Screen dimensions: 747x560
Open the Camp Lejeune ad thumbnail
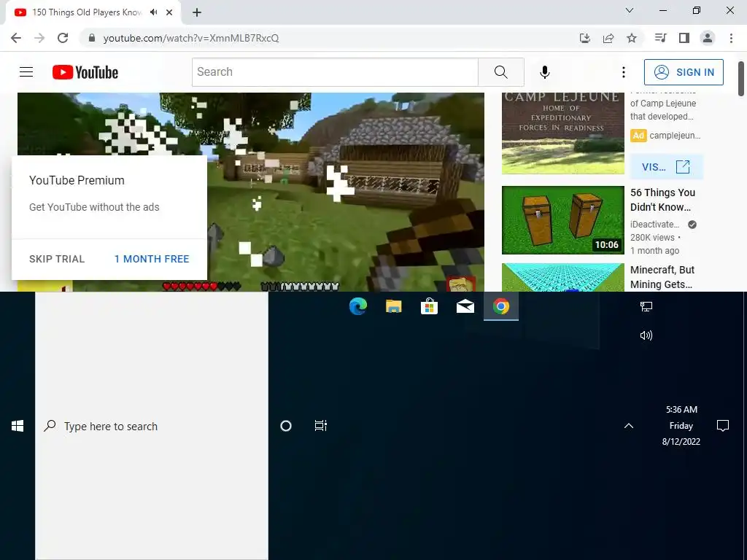562,133
